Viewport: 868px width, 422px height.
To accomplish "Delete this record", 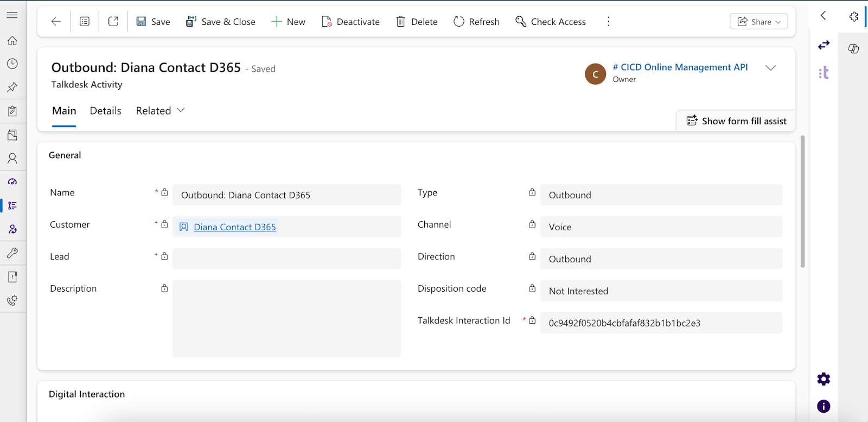I will point(417,22).
